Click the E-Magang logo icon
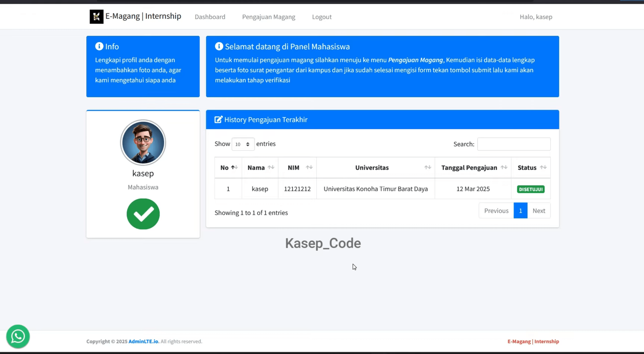Screen dimensions: 644x354 [96, 17]
